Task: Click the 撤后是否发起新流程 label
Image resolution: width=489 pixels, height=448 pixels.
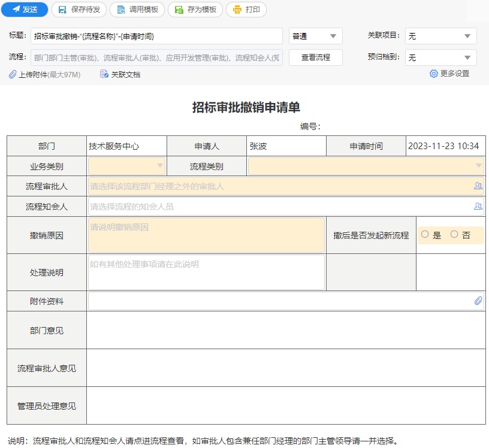Action: pos(371,235)
